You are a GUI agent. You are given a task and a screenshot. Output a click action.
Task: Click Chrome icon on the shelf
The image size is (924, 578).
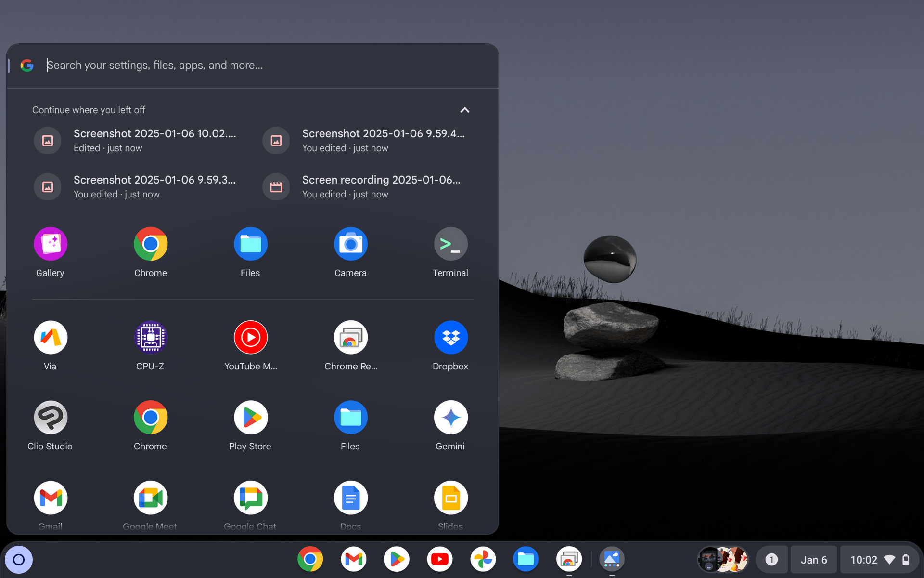point(310,559)
